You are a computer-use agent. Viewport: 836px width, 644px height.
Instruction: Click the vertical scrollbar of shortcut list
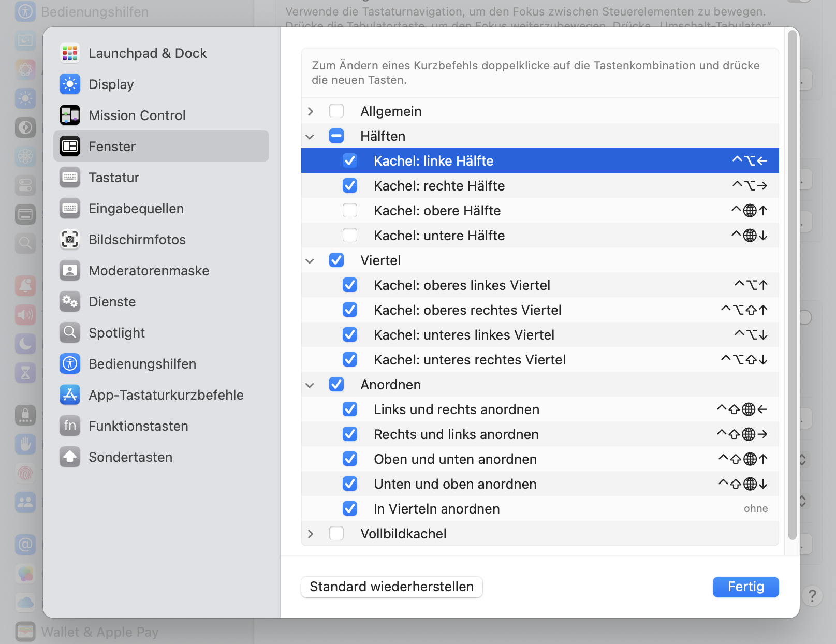[x=792, y=285]
